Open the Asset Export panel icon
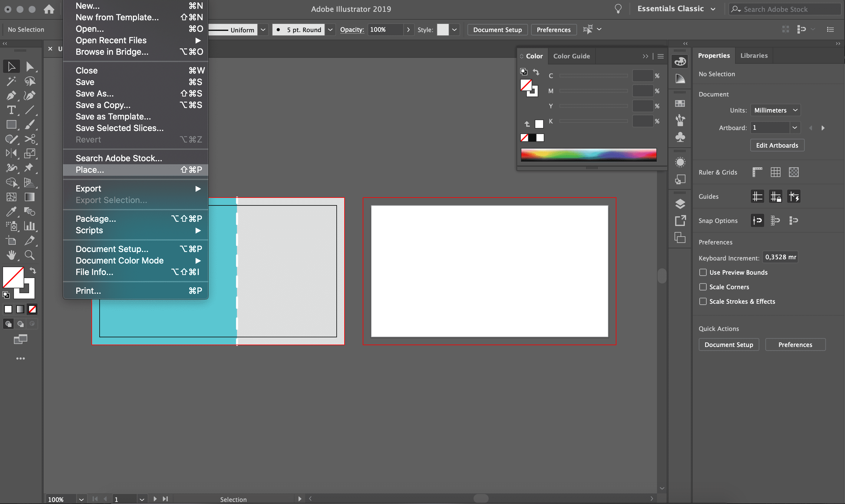The image size is (845, 504). (680, 221)
